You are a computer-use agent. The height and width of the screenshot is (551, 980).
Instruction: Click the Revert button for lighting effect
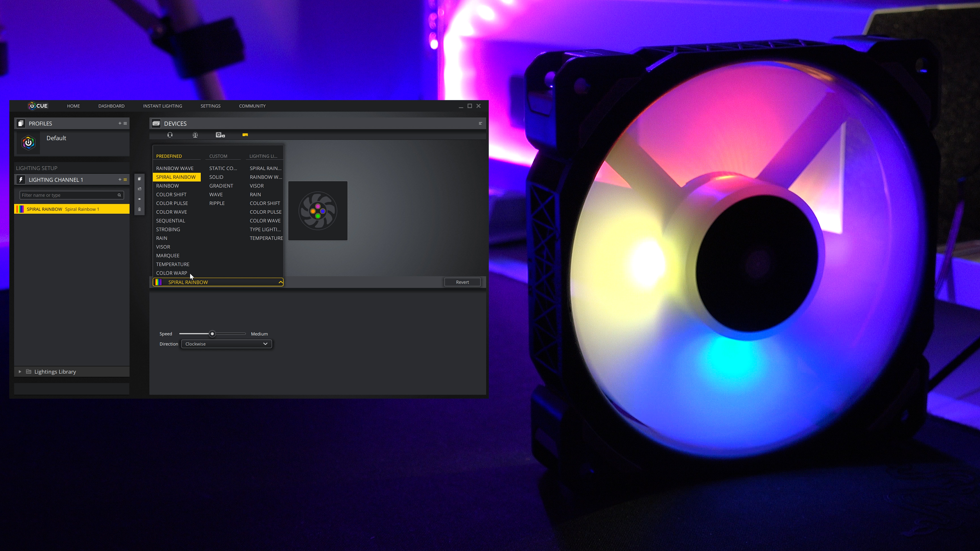click(462, 282)
